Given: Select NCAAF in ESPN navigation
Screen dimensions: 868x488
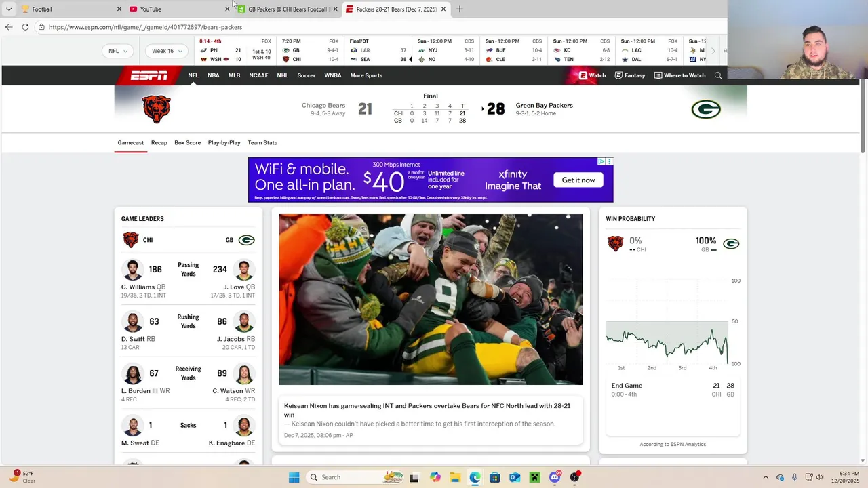Looking at the screenshot, I should (x=258, y=75).
